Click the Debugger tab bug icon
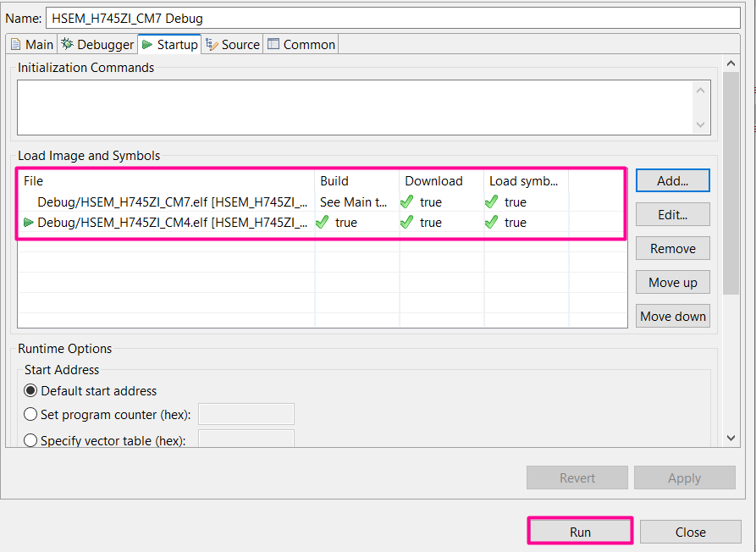756x552 pixels. point(67,44)
